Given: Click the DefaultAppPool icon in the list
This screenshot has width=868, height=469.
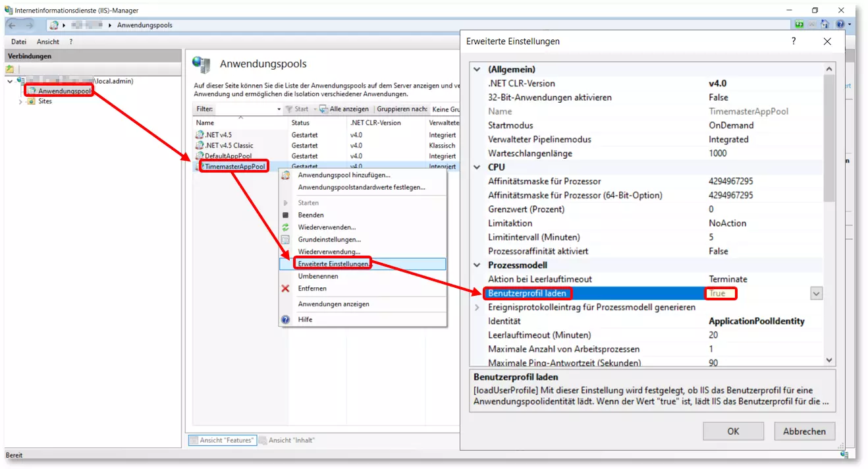Looking at the screenshot, I should pyautogui.click(x=200, y=156).
